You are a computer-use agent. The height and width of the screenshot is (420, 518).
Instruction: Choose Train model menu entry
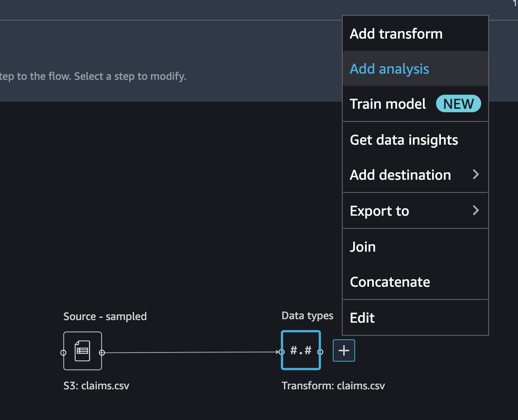click(x=387, y=104)
